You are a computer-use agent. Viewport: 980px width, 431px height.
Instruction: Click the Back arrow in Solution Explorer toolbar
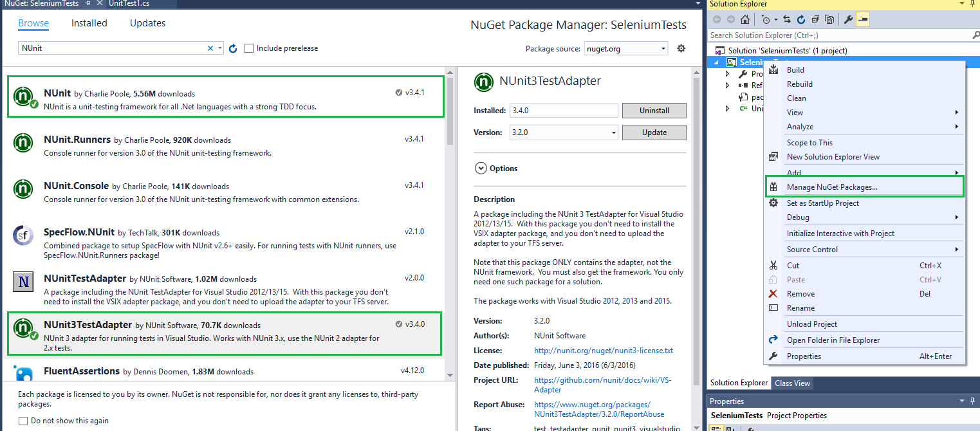click(717, 19)
